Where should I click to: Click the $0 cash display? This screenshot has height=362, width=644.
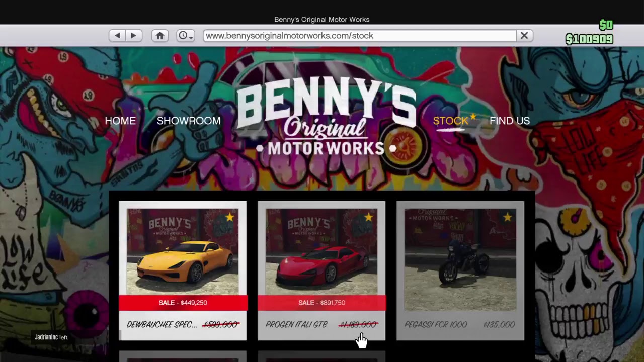point(606,25)
